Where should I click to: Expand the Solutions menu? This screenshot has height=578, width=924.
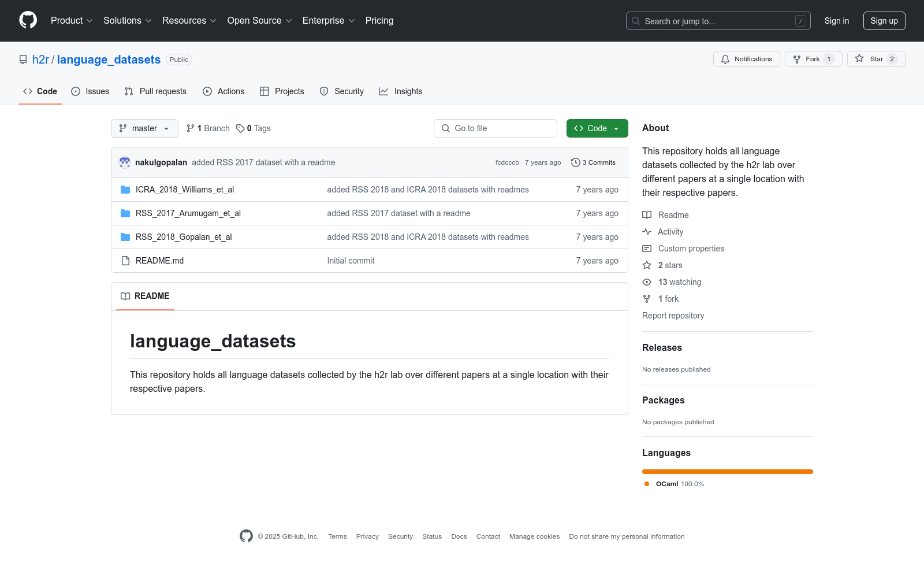(x=128, y=21)
